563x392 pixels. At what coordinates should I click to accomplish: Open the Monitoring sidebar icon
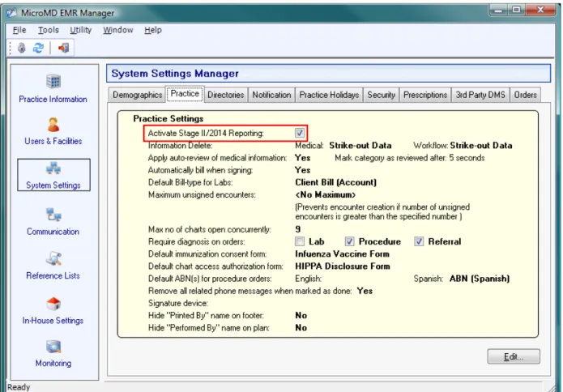point(53,347)
